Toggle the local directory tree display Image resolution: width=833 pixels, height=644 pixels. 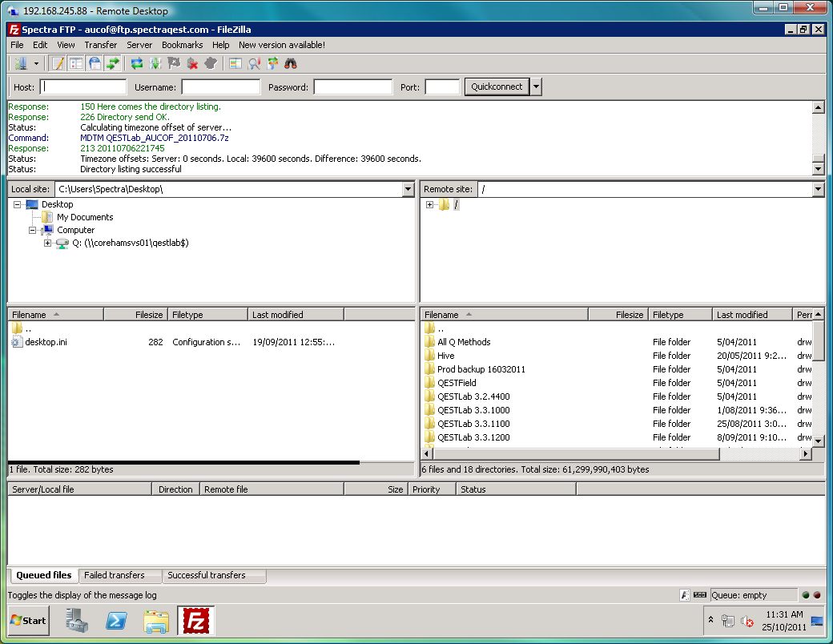tap(76, 63)
